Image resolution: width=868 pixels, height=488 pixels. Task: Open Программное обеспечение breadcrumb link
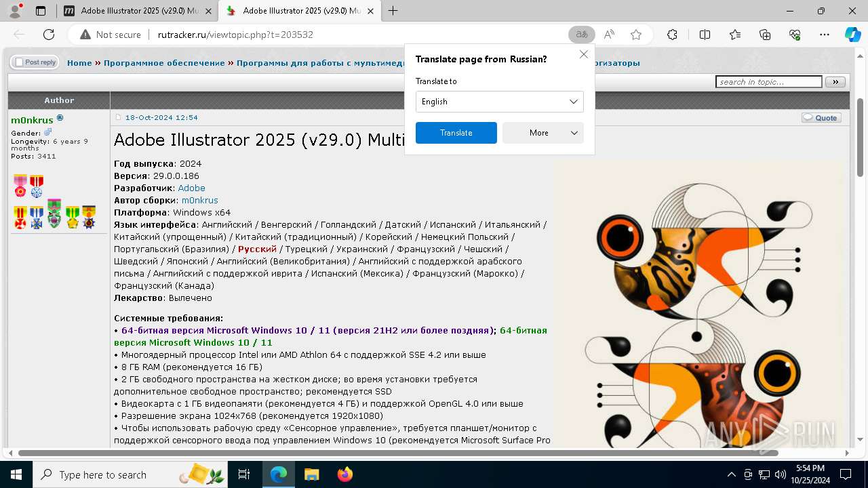164,63
